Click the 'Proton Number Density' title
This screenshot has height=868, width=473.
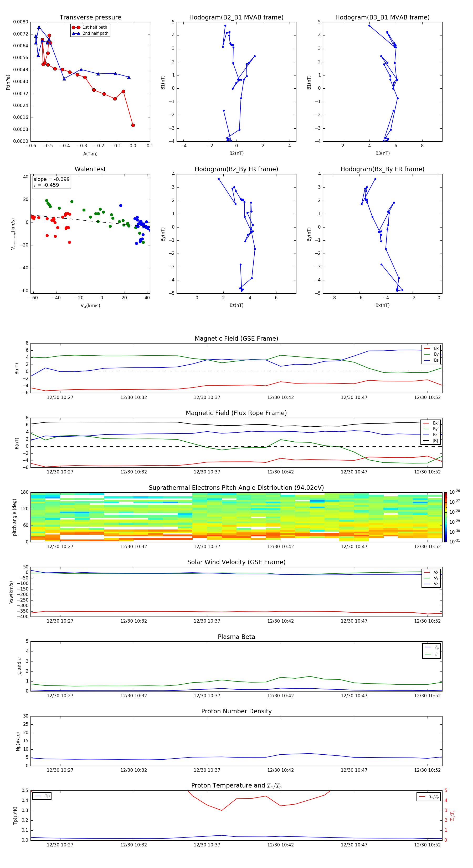point(236,712)
